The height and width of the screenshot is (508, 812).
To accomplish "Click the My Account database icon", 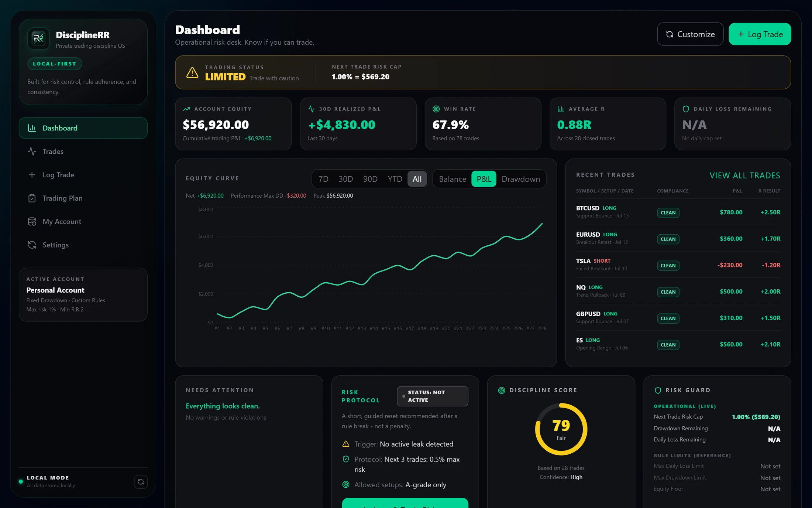I will (x=32, y=221).
